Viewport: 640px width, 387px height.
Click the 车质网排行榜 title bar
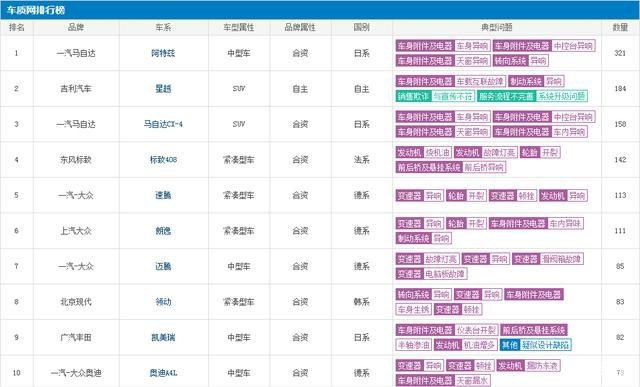tap(320, 10)
